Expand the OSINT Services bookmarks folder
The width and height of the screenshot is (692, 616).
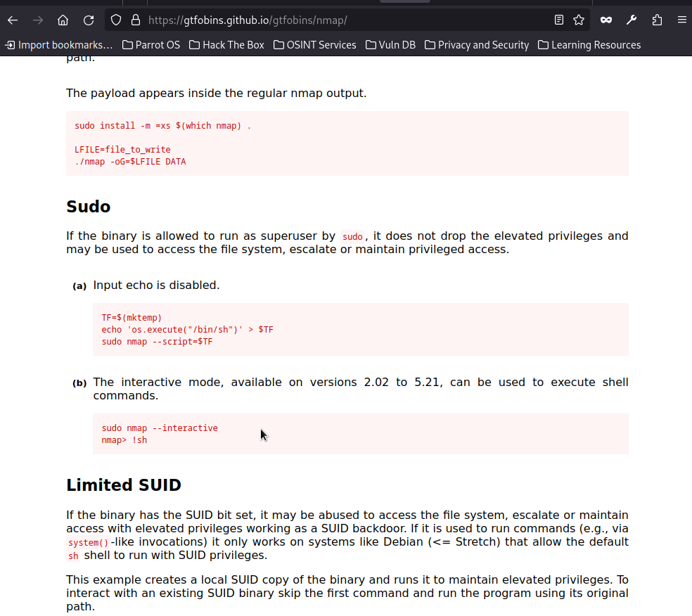314,45
